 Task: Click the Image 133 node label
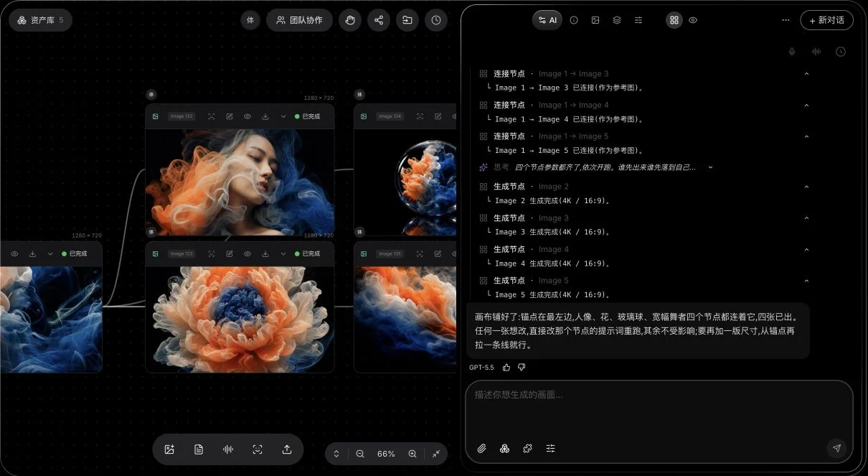point(181,253)
